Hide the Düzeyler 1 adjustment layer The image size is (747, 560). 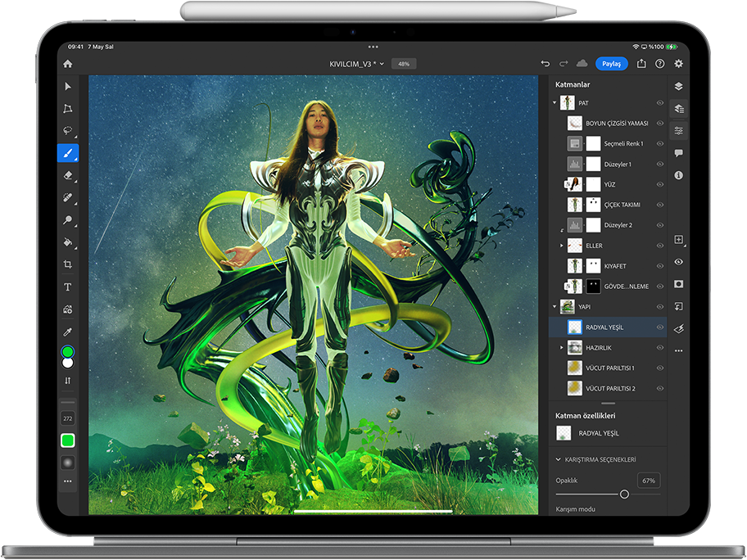click(x=660, y=165)
